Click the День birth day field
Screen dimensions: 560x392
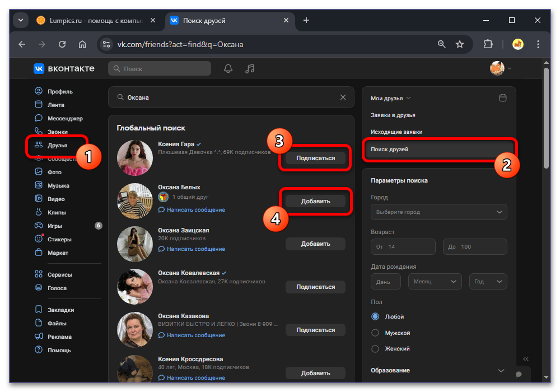[x=386, y=282]
